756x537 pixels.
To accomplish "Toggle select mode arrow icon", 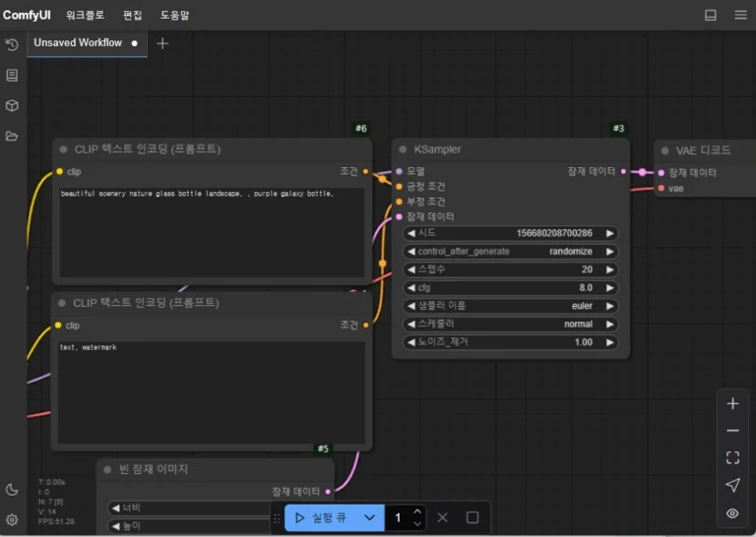I will 732,485.
